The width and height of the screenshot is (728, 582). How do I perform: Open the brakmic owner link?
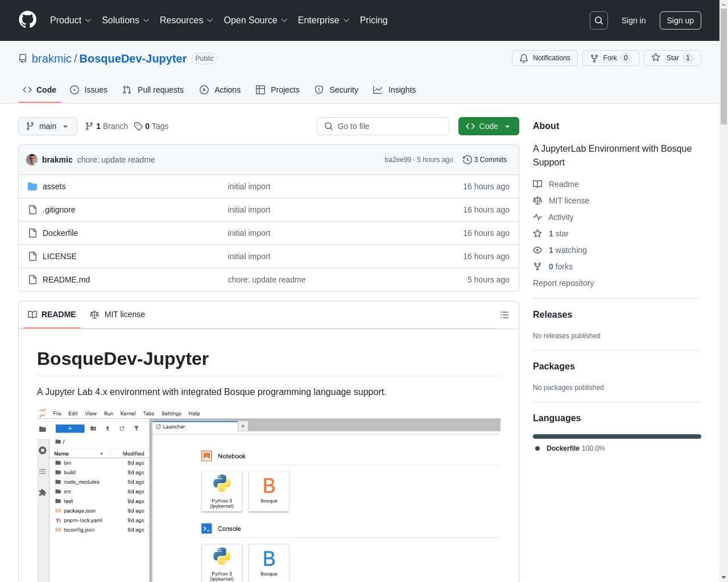tap(52, 59)
